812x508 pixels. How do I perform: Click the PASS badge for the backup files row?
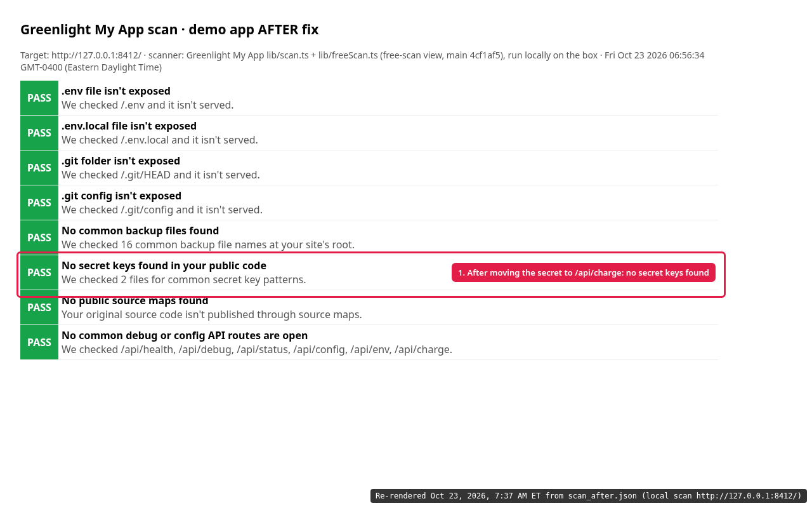pyautogui.click(x=39, y=237)
